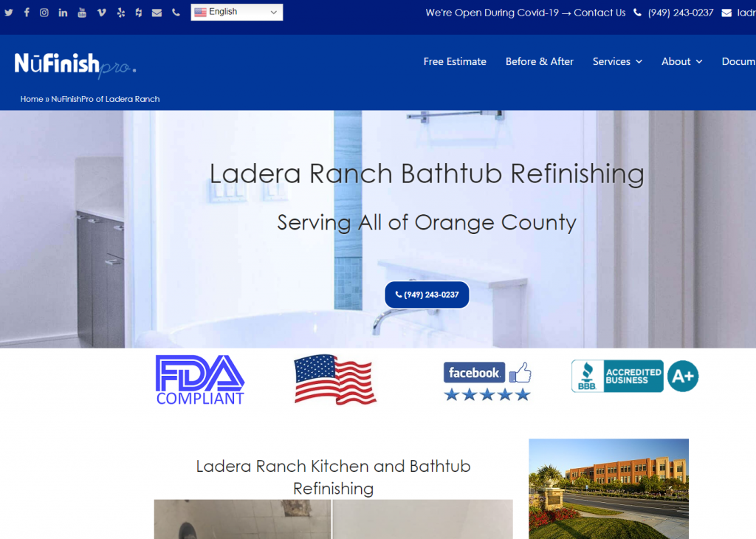Open the Before & After menu item
Image resolution: width=756 pixels, height=539 pixels.
[540, 62]
